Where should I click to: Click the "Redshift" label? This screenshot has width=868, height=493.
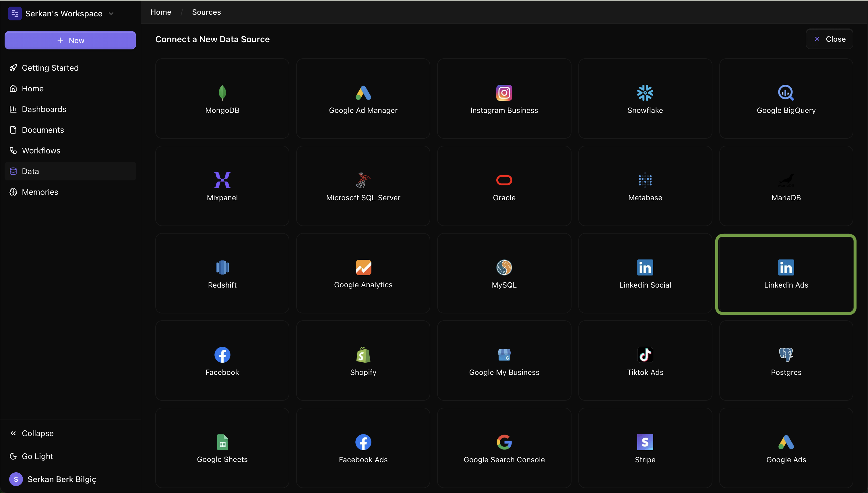(x=222, y=285)
